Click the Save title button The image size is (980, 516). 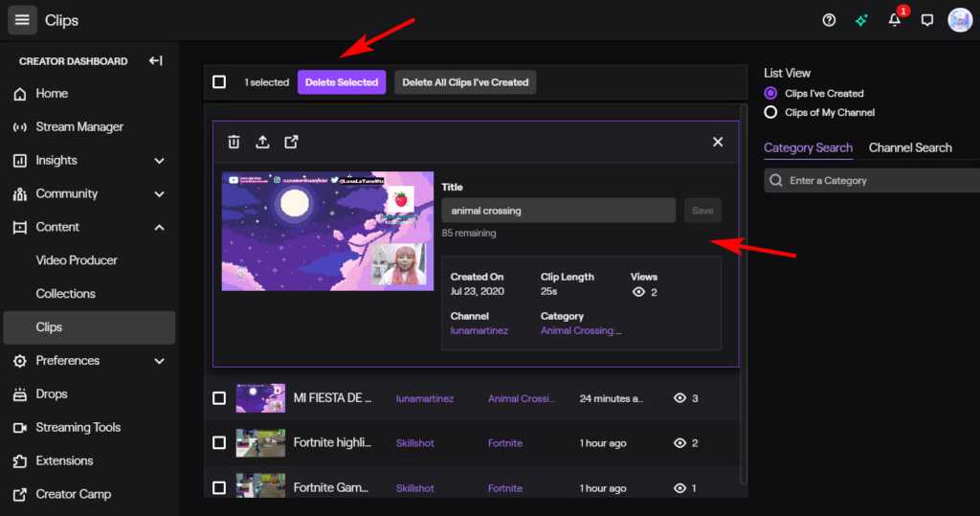(x=702, y=211)
